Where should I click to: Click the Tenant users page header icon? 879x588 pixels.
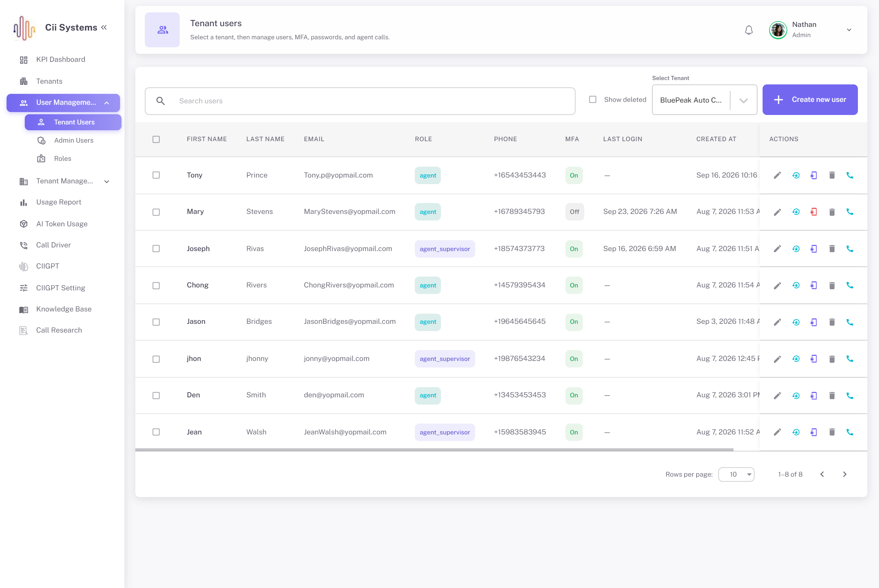click(x=162, y=30)
